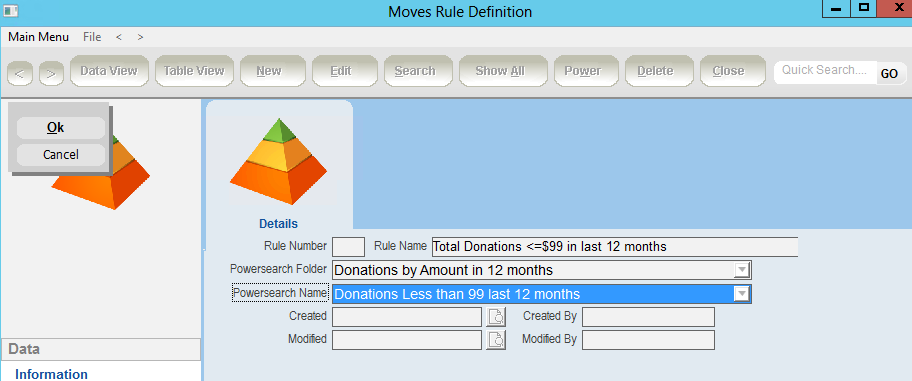Image resolution: width=912 pixels, height=381 pixels.
Task: Click the menu bar next arrow
Action: coord(140,37)
